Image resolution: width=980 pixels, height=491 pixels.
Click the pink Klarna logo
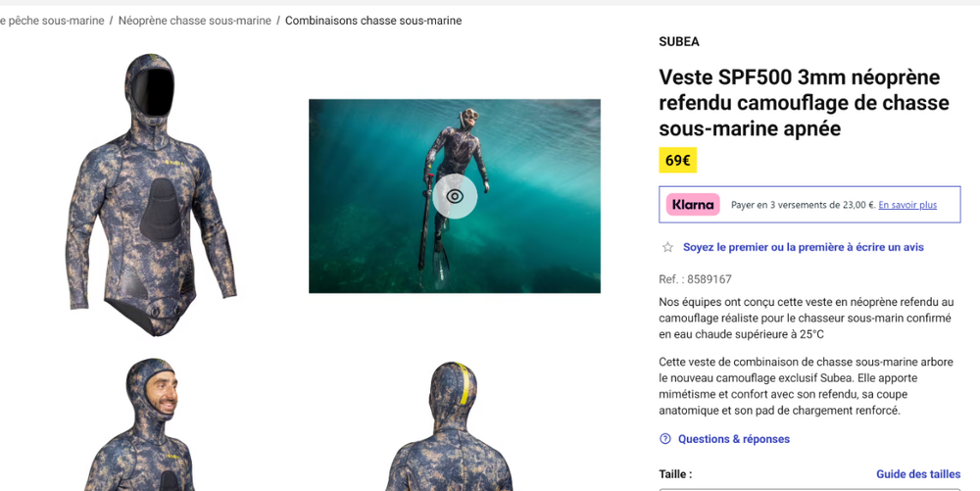tap(693, 204)
